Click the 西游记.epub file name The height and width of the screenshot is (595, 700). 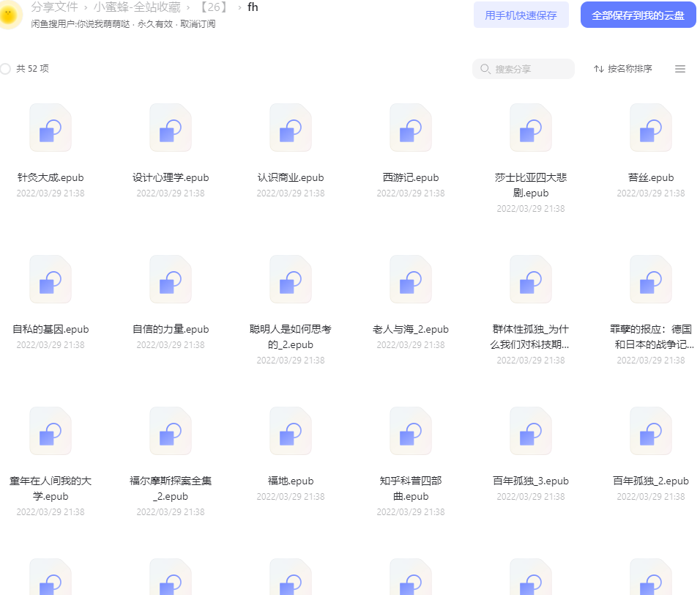point(411,177)
